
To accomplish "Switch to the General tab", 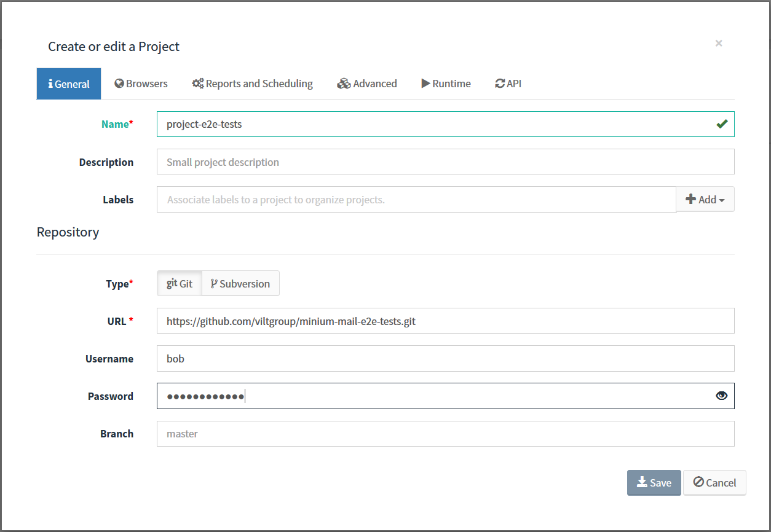I will click(69, 84).
